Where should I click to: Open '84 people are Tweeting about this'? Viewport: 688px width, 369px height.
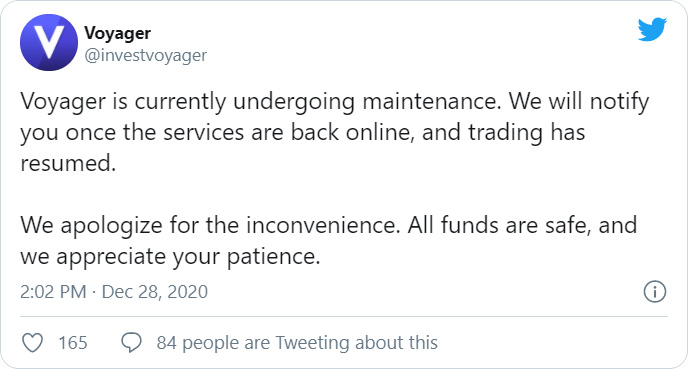pos(297,343)
